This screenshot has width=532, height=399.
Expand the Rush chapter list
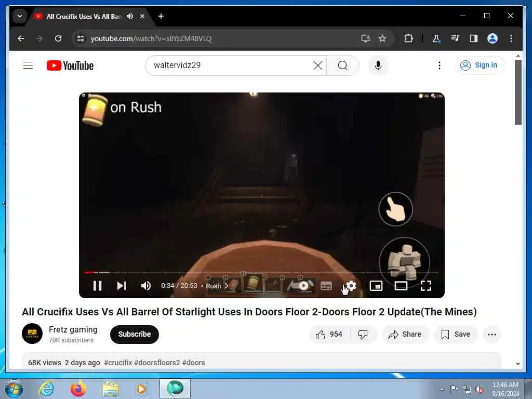(217, 286)
